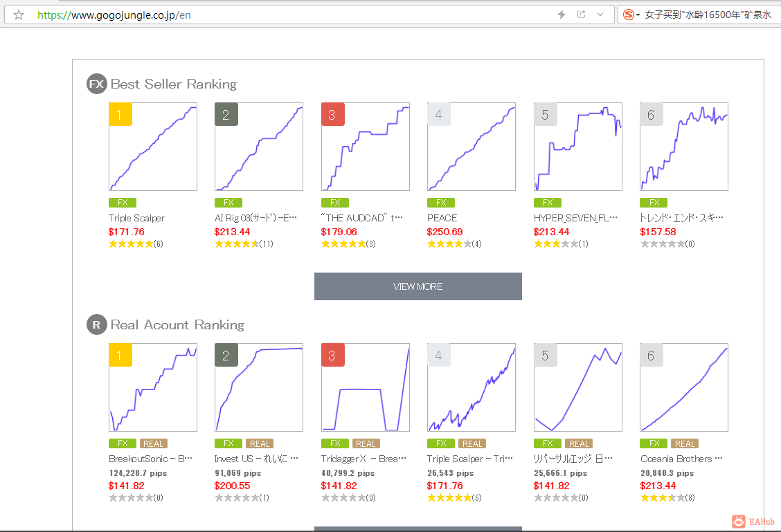
Task: Expand the address bar dropdown arrow
Action: pos(600,15)
